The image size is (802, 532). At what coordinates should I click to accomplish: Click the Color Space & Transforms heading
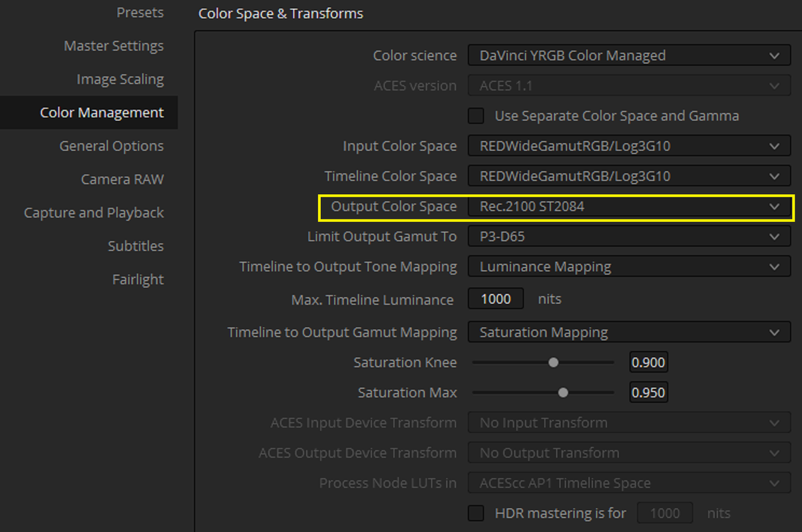(x=281, y=13)
